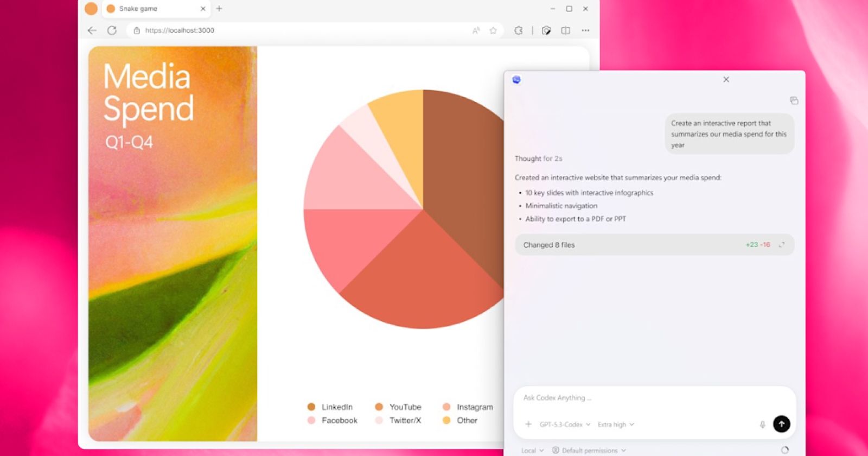The height and width of the screenshot is (456, 868).
Task: Open the browser extensions puzzle icon
Action: click(519, 30)
